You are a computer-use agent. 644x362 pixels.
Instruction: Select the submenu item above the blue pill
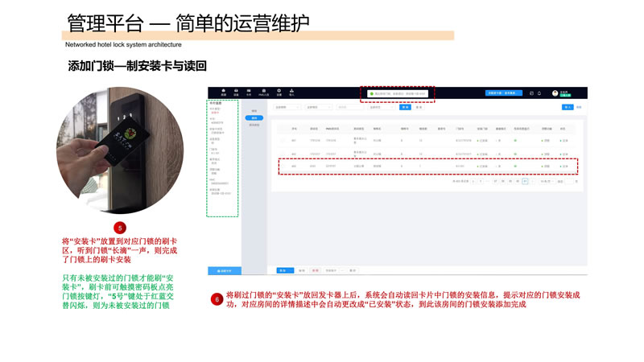254,111
